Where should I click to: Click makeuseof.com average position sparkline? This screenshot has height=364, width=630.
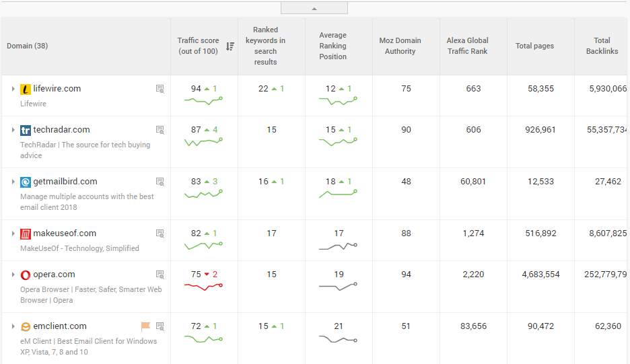(338, 246)
